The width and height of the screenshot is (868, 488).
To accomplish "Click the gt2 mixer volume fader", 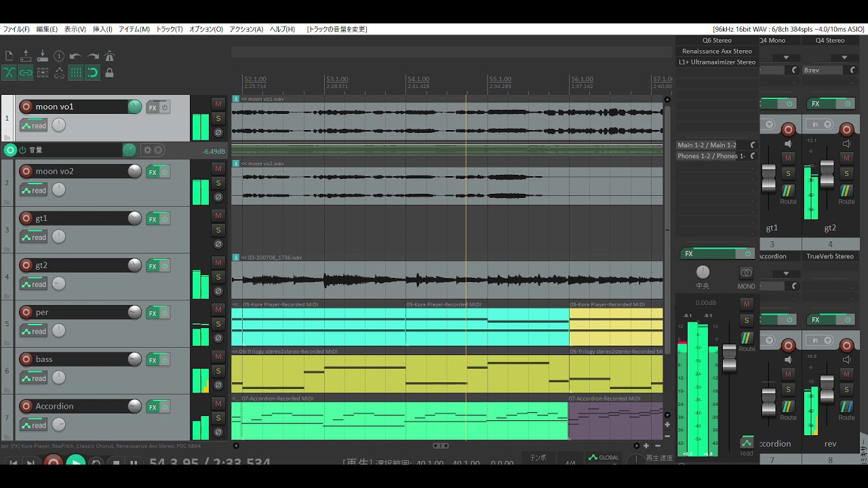I will (827, 174).
